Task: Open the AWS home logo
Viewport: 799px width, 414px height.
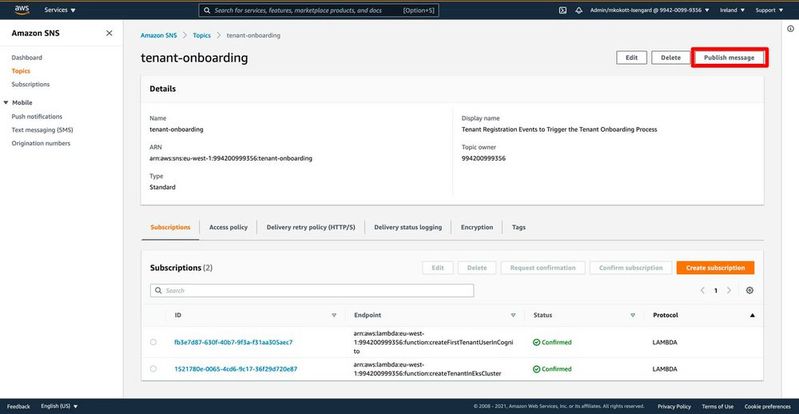Action: [22, 10]
